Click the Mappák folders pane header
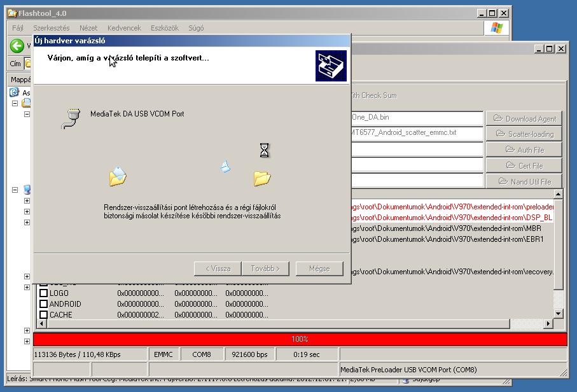 tap(20, 80)
